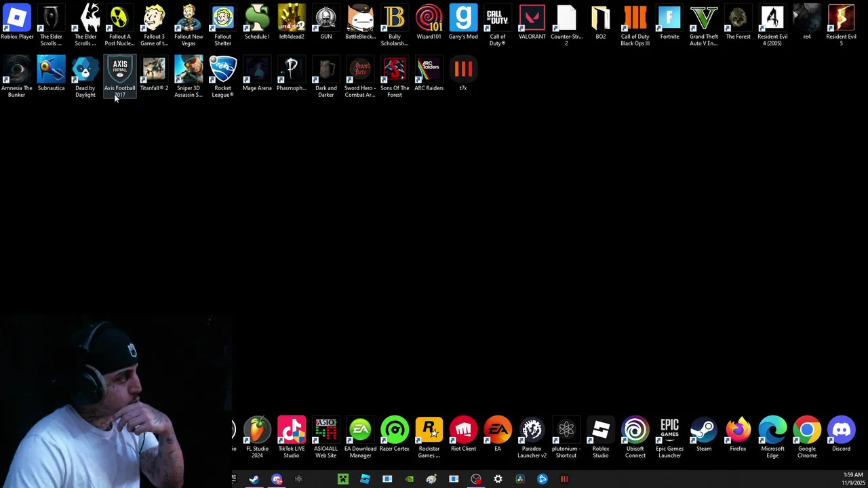Open the Paradox Launcher v2 icon
Image resolution: width=868 pixels, height=488 pixels.
(x=532, y=438)
